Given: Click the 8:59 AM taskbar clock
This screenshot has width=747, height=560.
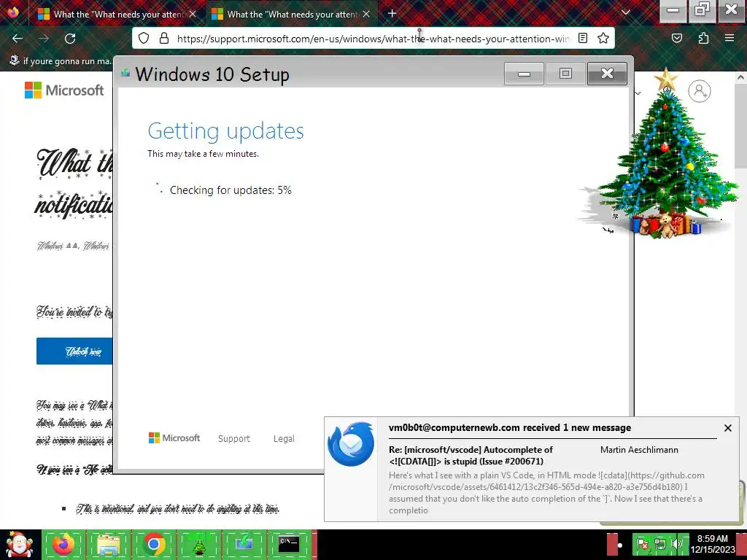Looking at the screenshot, I should tap(713, 544).
